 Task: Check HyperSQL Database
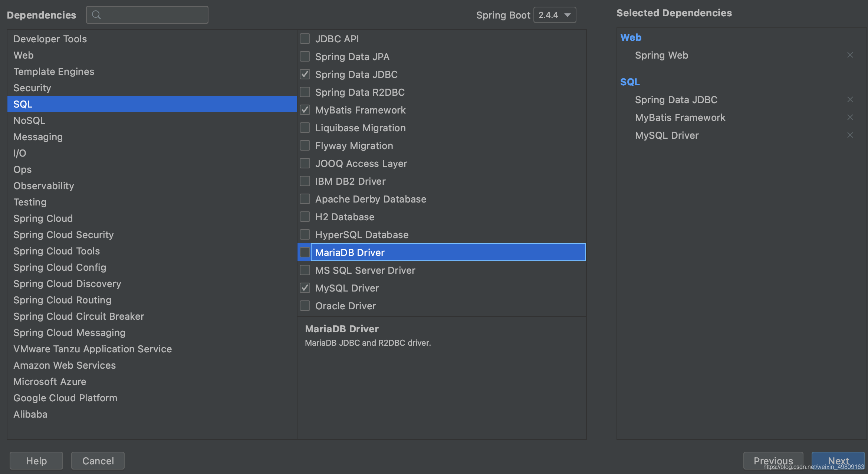coord(305,234)
